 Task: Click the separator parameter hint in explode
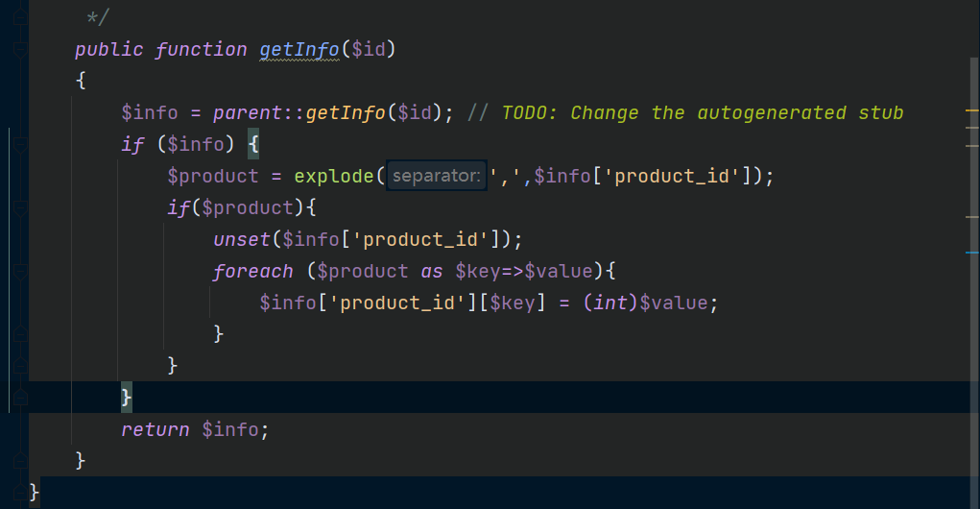437,176
